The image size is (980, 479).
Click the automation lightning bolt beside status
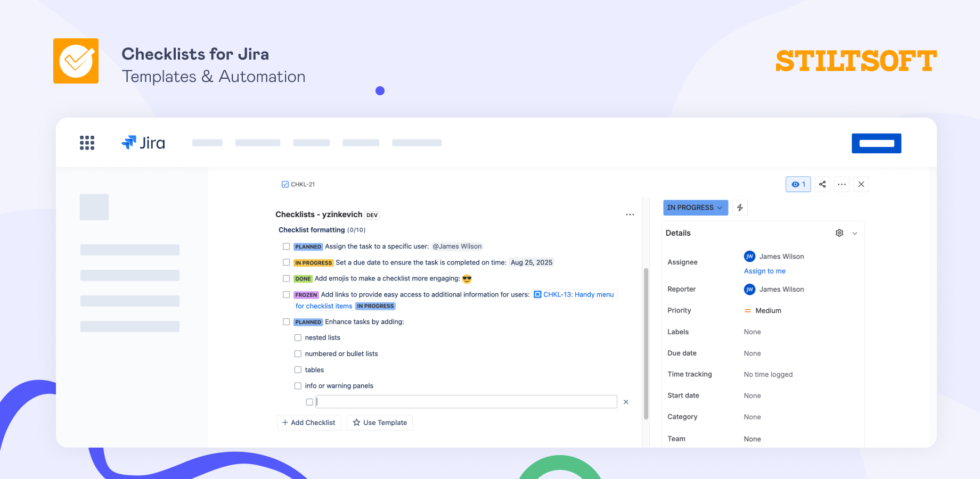point(739,208)
